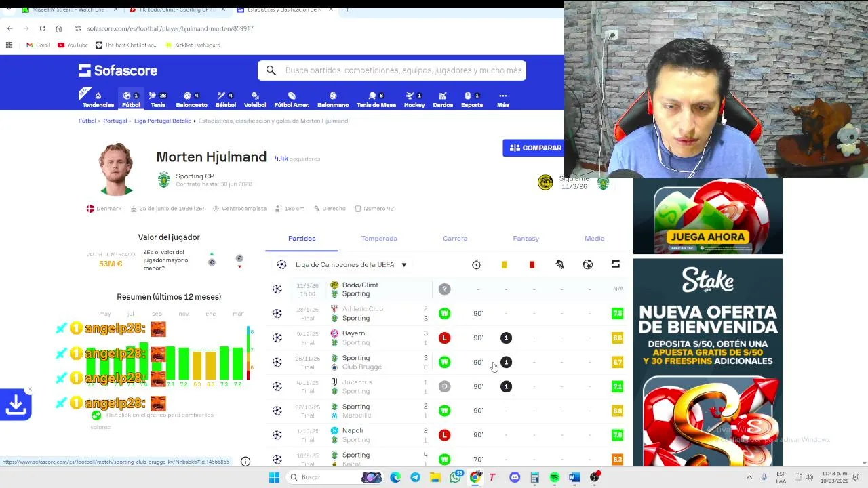This screenshot has height=488, width=868.
Task: Switch to the Media tab
Action: 595,239
